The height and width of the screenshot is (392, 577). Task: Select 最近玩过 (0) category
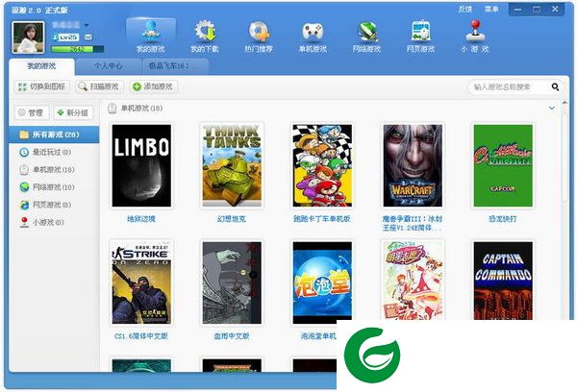(54, 152)
